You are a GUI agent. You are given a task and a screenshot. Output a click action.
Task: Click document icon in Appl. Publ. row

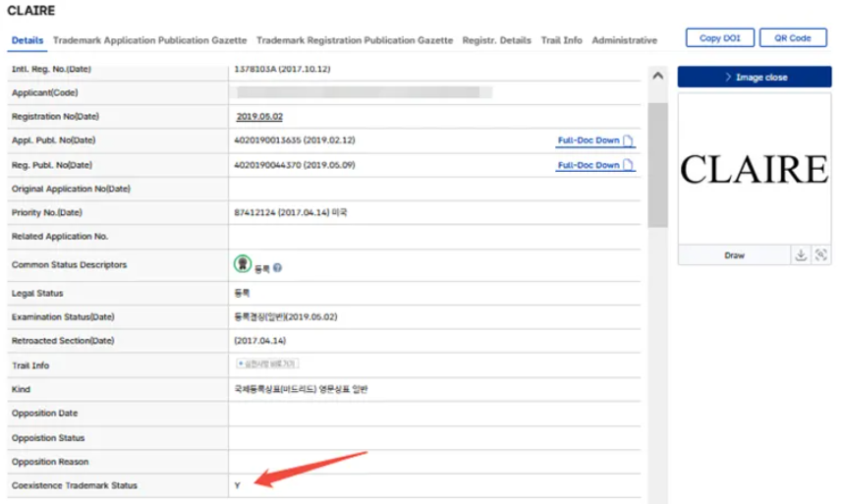628,140
